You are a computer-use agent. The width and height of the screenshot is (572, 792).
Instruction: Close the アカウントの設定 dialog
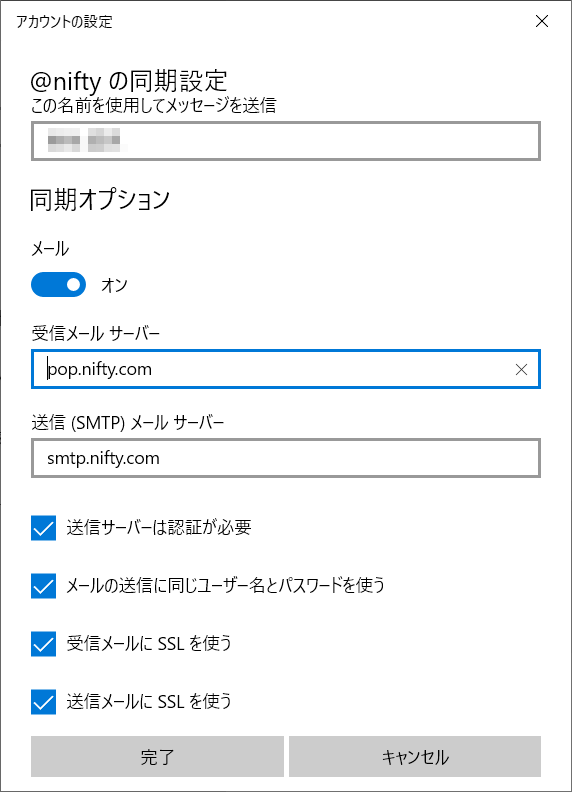(x=542, y=21)
